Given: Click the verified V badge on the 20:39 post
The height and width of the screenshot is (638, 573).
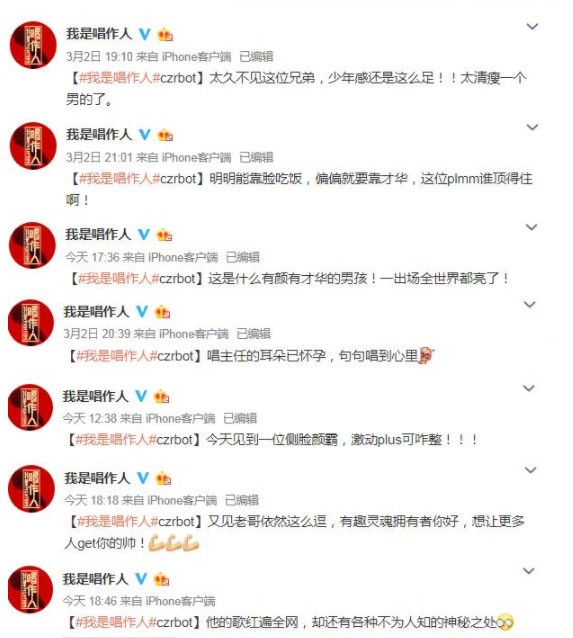Looking at the screenshot, I should click(x=142, y=312).
